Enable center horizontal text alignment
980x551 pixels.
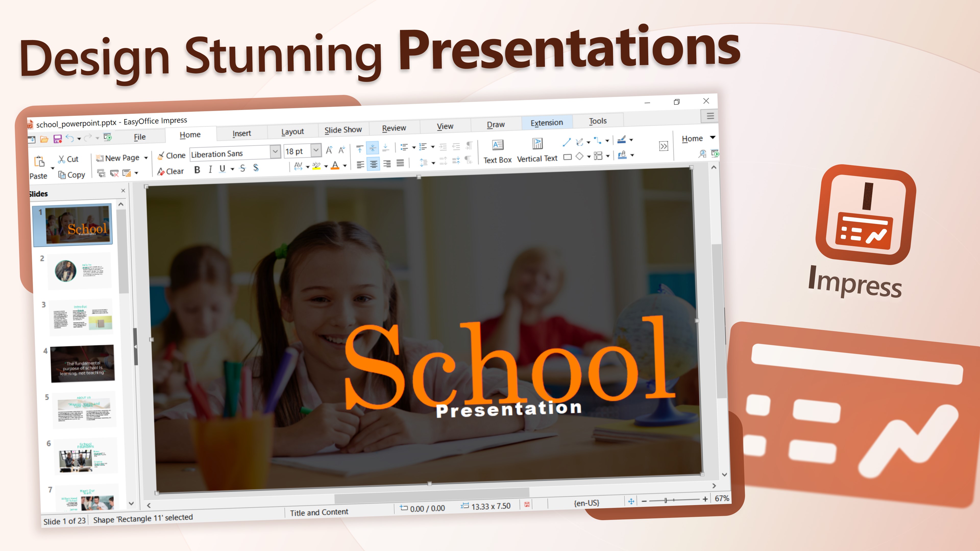tap(373, 164)
